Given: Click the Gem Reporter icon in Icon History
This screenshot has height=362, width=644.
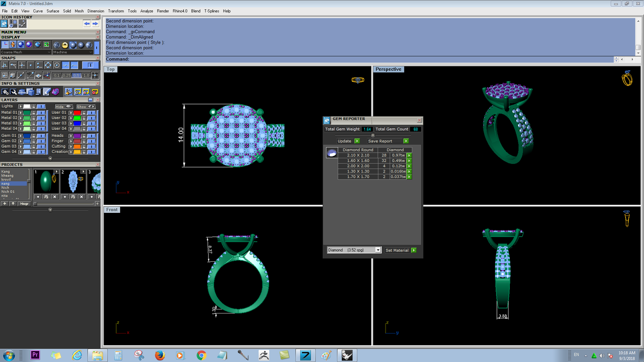Looking at the screenshot, I should click(4, 24).
